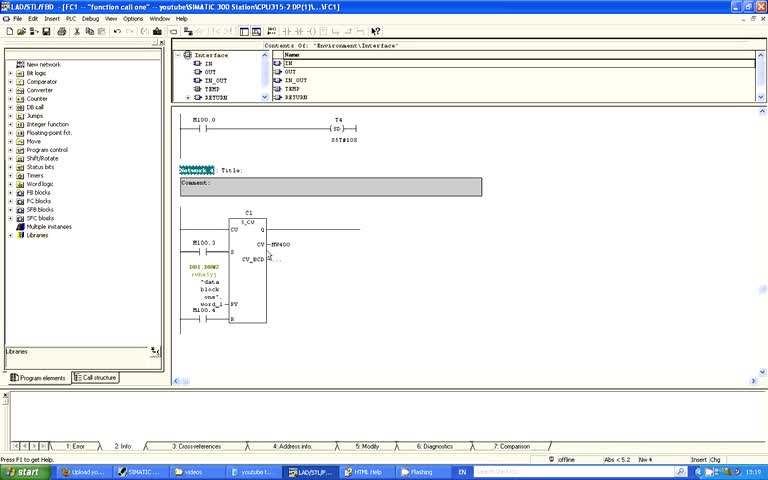Open the Insert menu
Viewport: 768px width, 480px height.
tap(52, 19)
